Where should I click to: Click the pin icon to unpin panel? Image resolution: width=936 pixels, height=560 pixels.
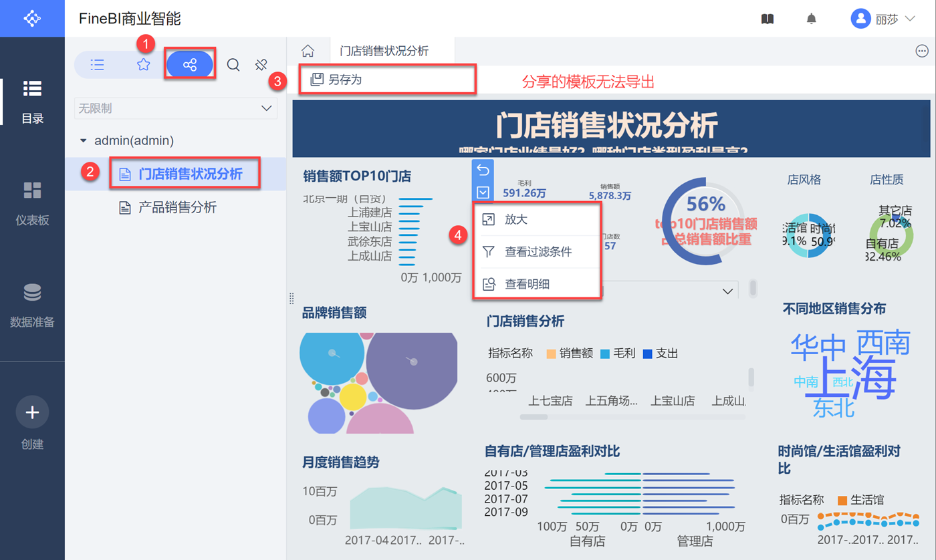pos(261,65)
